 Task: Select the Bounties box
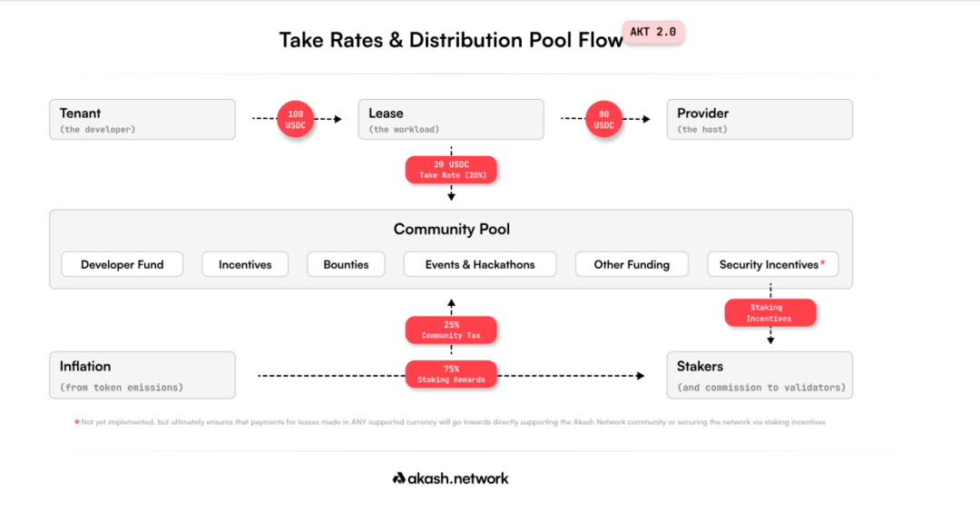346,264
